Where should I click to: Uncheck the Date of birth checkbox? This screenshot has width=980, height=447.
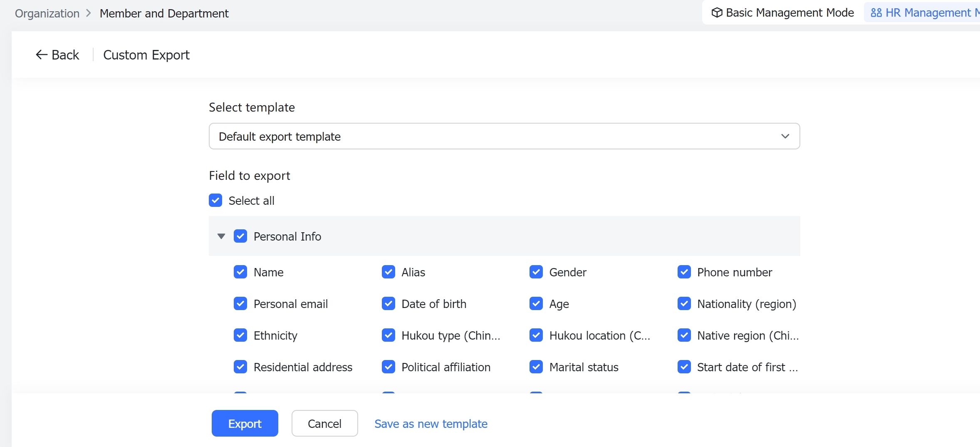click(x=389, y=303)
